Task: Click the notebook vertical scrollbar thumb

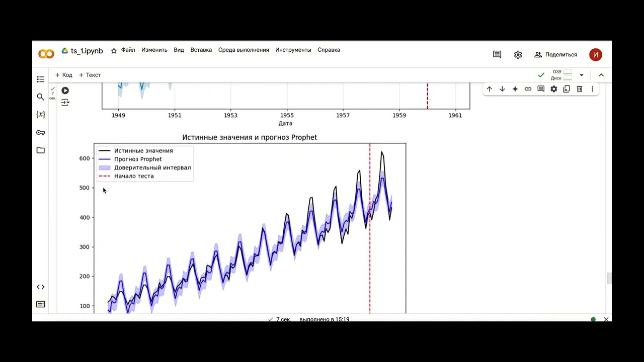Action: [609, 278]
